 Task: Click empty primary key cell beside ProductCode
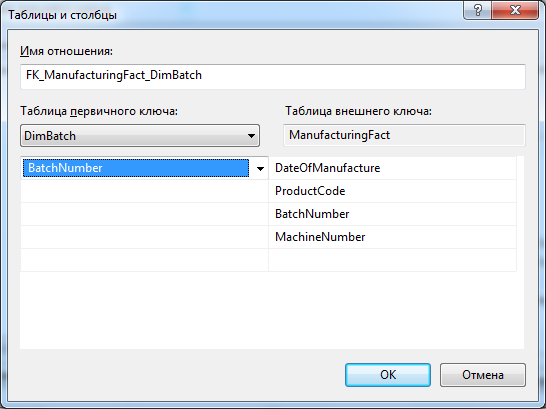145,191
